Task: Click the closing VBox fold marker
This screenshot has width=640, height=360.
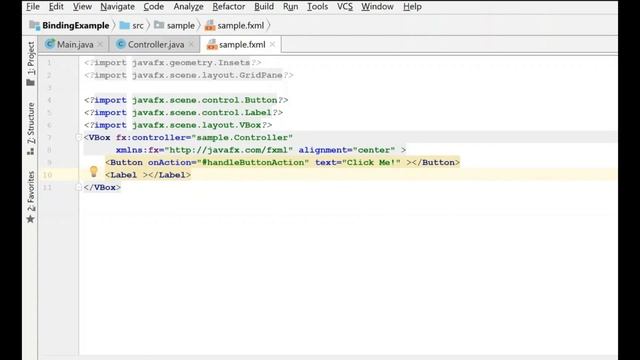Action: pyautogui.click(x=78, y=187)
